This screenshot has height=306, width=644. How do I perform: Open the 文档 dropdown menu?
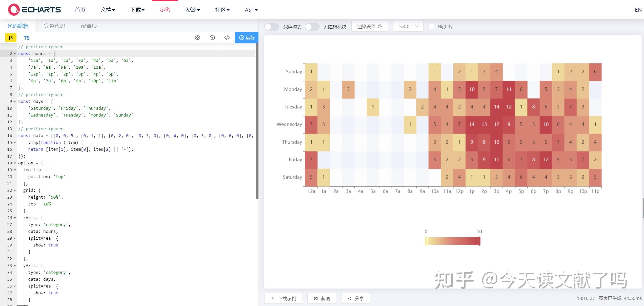tap(107, 10)
